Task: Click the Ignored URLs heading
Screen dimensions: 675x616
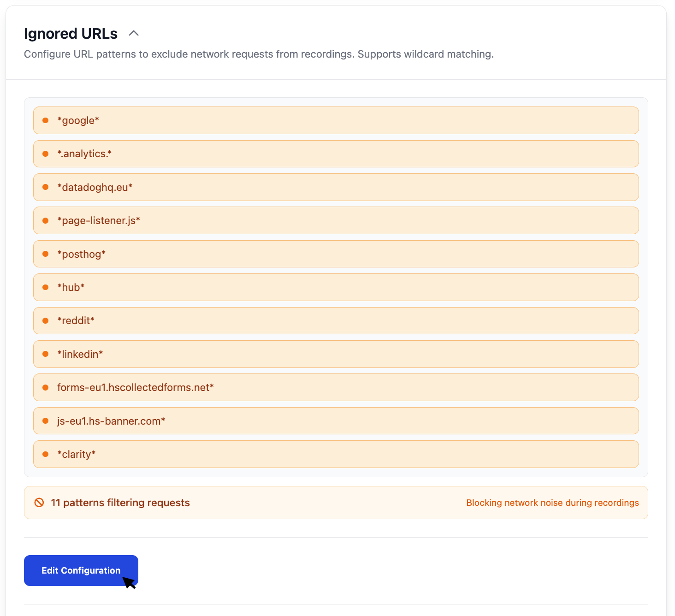Action: pyautogui.click(x=71, y=34)
